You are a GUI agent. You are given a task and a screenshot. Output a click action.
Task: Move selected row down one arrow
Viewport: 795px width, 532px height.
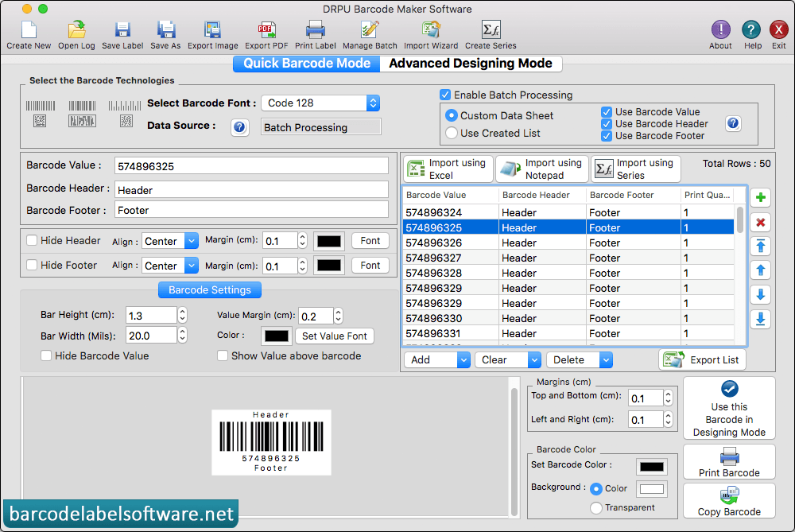tap(761, 295)
